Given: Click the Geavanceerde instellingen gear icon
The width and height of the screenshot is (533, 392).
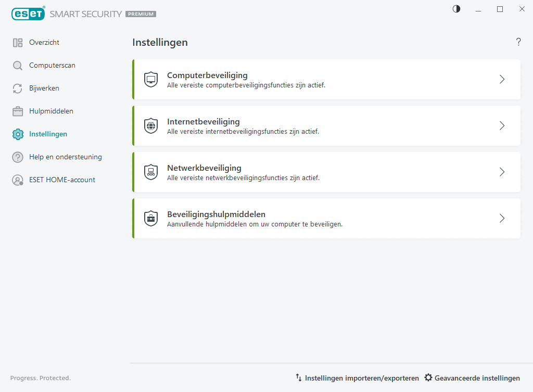Looking at the screenshot, I should click(428, 378).
